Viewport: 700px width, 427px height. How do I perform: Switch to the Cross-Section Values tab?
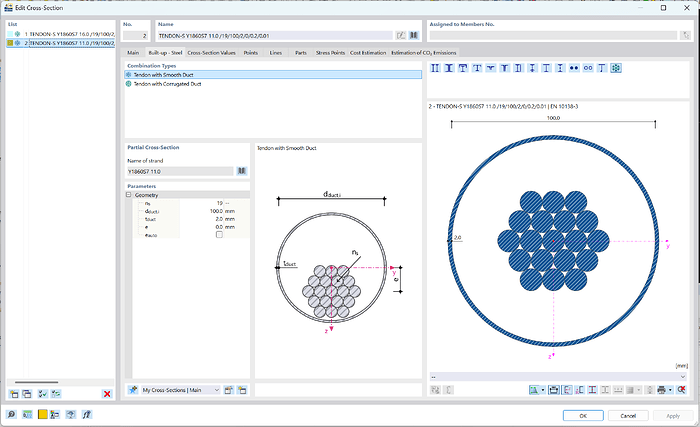click(x=211, y=53)
